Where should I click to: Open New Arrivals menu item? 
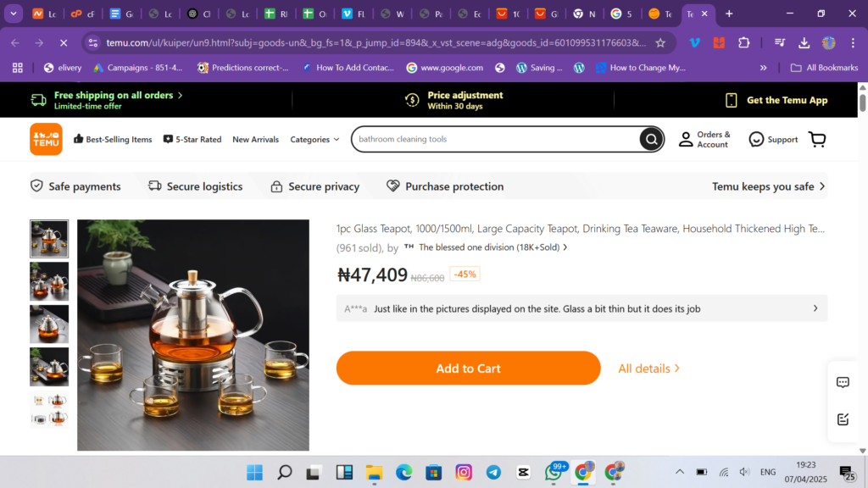coord(255,140)
